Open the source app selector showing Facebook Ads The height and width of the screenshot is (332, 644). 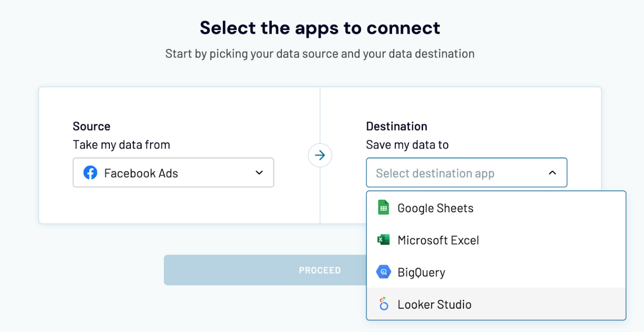173,172
